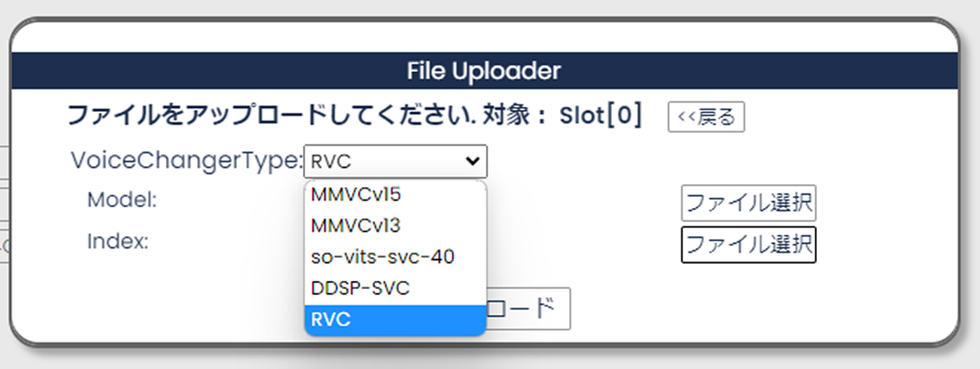Viewport: 980px width, 369px height.
Task: Select DDSP-SVC voice changer option
Action: coord(360,288)
